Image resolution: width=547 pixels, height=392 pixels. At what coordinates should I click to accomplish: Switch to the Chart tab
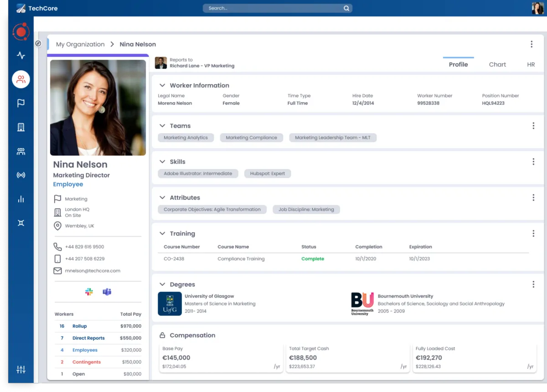point(497,65)
